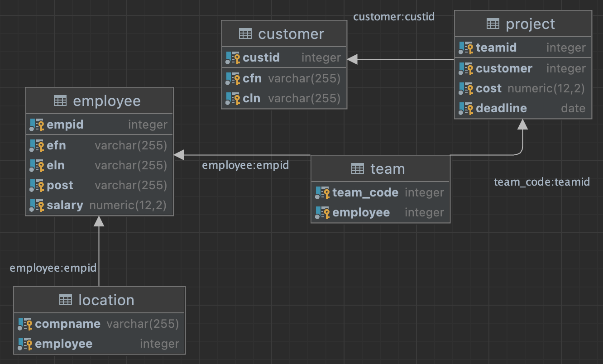Click the key icon of cfn column

click(233, 78)
